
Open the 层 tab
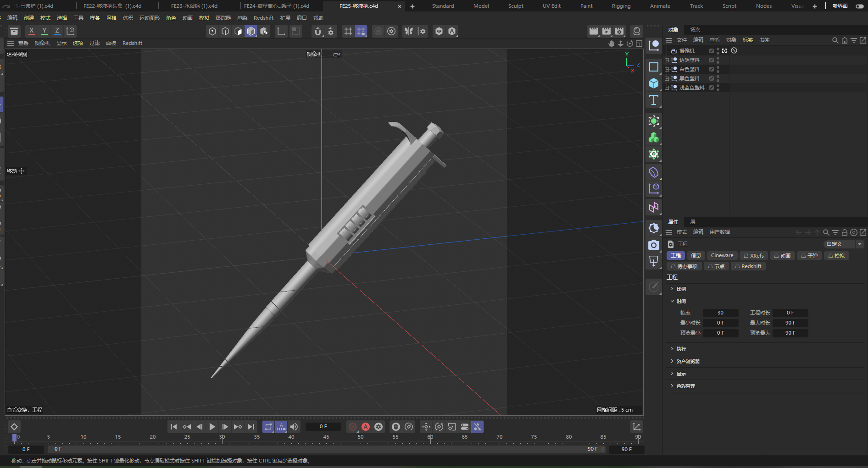pyautogui.click(x=693, y=222)
